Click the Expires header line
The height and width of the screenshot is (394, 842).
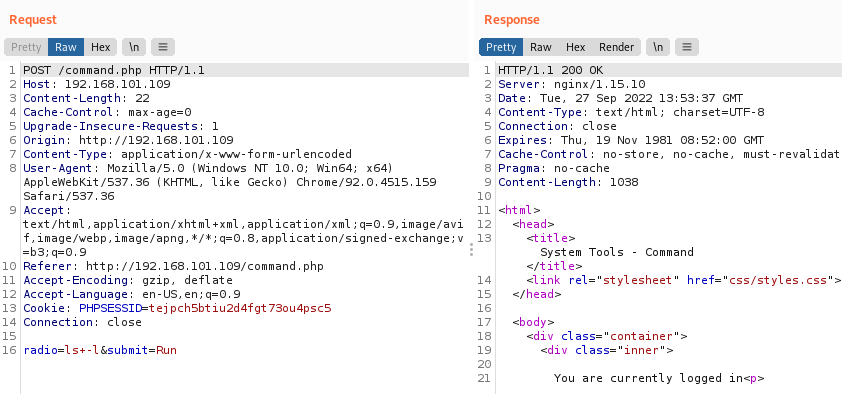click(x=630, y=140)
